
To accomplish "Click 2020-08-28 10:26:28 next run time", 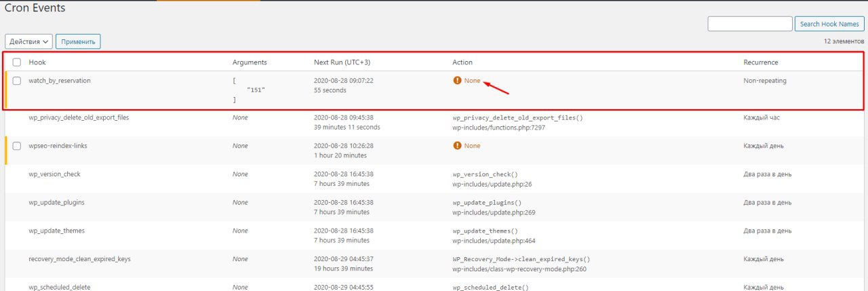I will [344, 146].
